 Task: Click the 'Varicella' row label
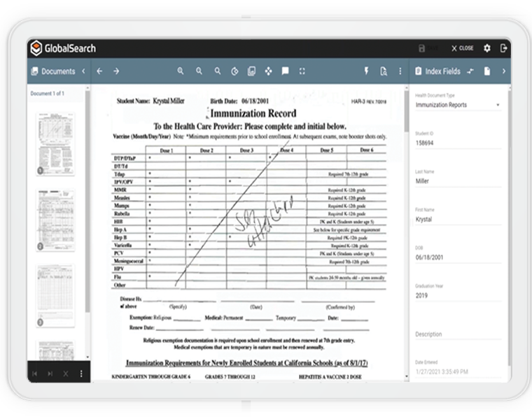122,245
